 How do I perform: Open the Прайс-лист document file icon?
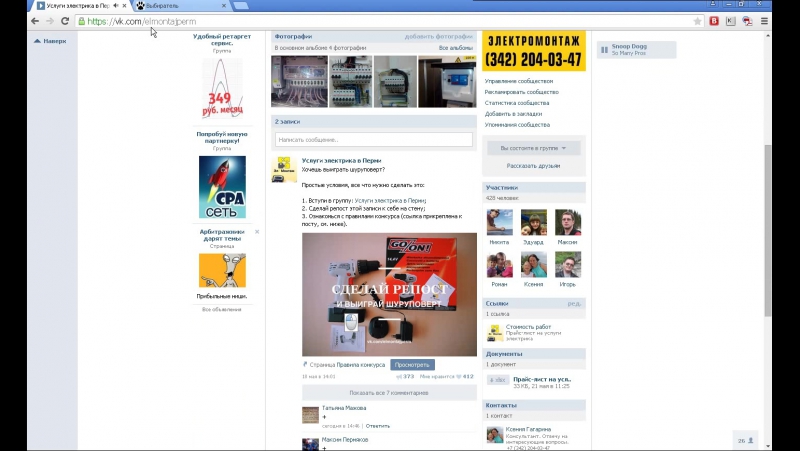pos(496,380)
